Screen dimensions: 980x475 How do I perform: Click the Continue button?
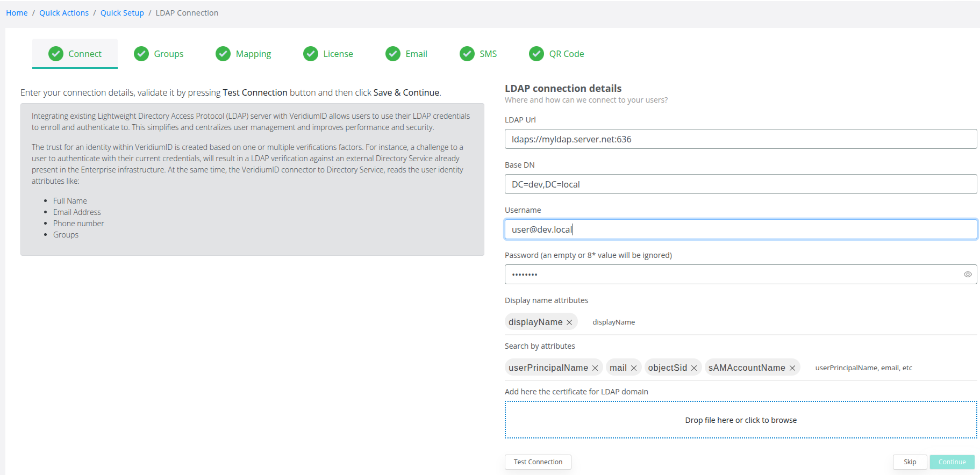952,462
